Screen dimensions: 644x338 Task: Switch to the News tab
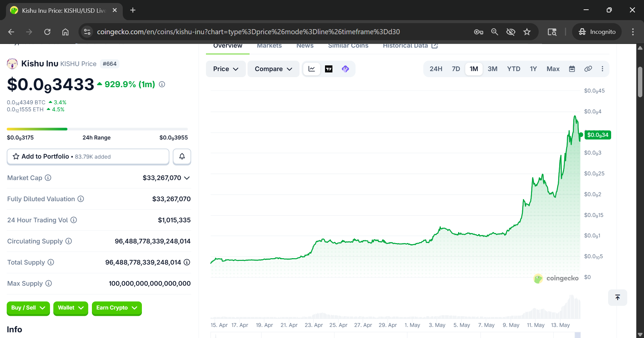click(x=305, y=46)
